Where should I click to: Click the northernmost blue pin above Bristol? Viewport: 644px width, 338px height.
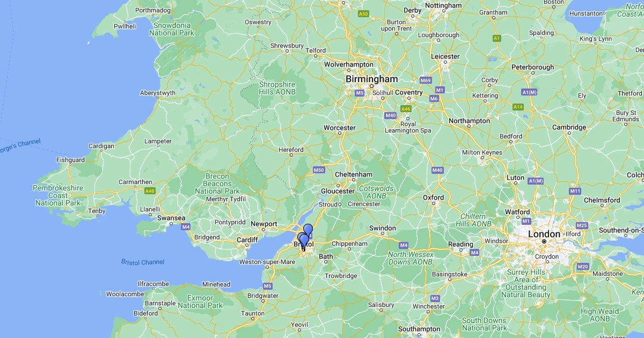[308, 231]
